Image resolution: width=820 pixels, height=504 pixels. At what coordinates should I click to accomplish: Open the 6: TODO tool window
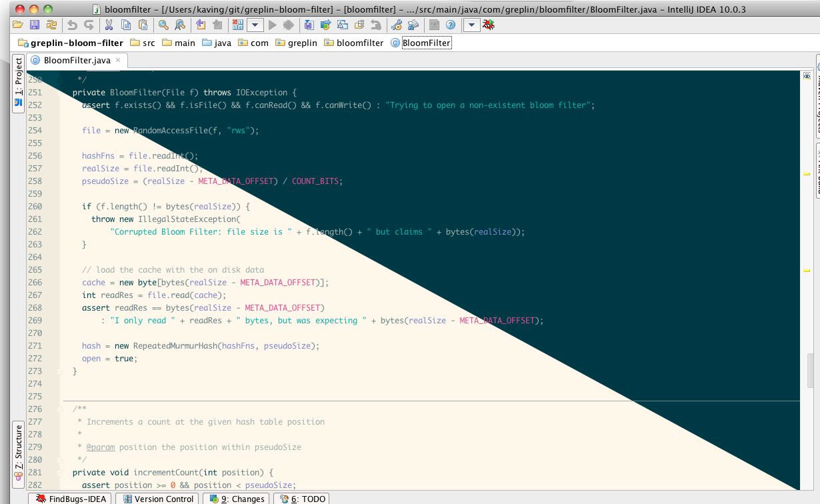[x=303, y=499]
